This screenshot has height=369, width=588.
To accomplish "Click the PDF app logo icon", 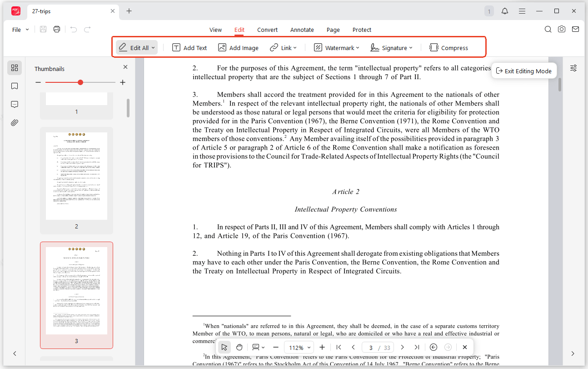I will (x=16, y=11).
